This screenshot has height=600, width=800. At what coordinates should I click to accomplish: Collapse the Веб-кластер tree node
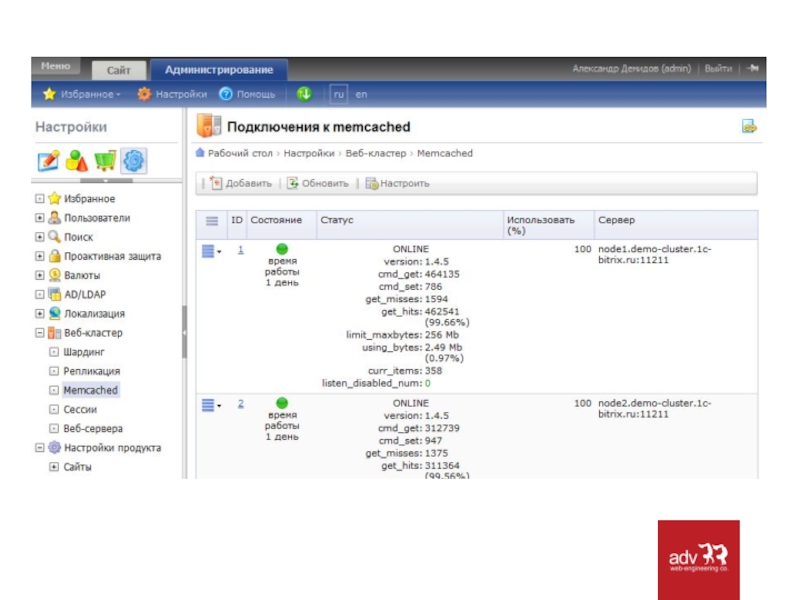pyautogui.click(x=40, y=333)
